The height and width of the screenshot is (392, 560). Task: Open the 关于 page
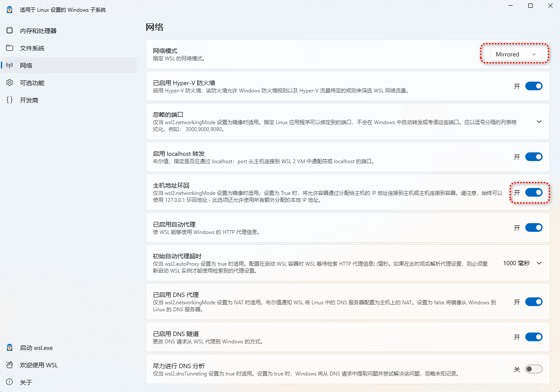tap(69, 382)
